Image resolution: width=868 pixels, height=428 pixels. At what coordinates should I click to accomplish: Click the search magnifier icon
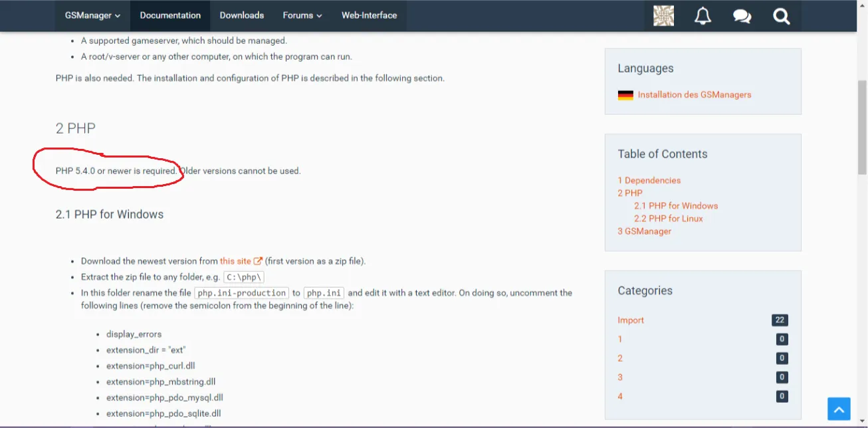782,16
